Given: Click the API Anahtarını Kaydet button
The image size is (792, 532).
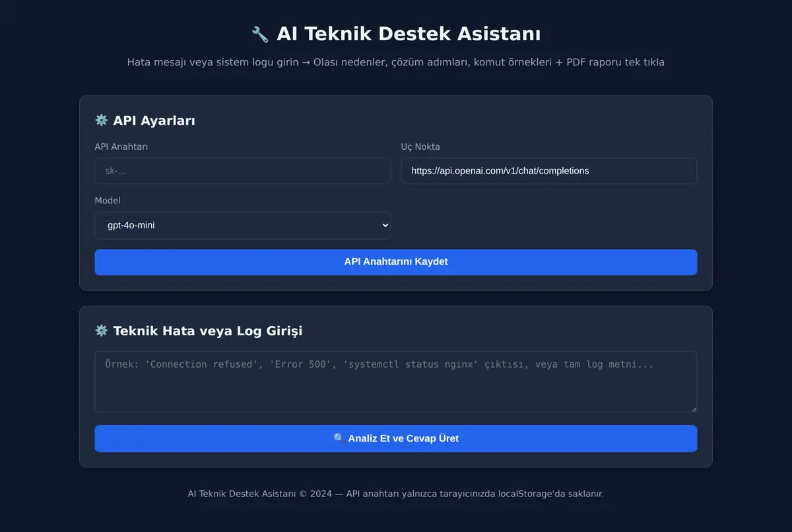Looking at the screenshot, I should (396, 262).
